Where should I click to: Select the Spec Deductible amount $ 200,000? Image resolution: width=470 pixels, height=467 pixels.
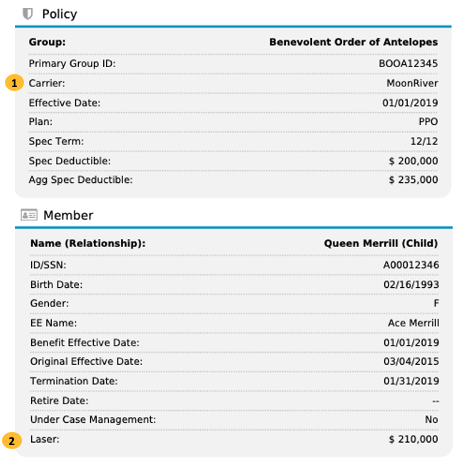tap(413, 161)
